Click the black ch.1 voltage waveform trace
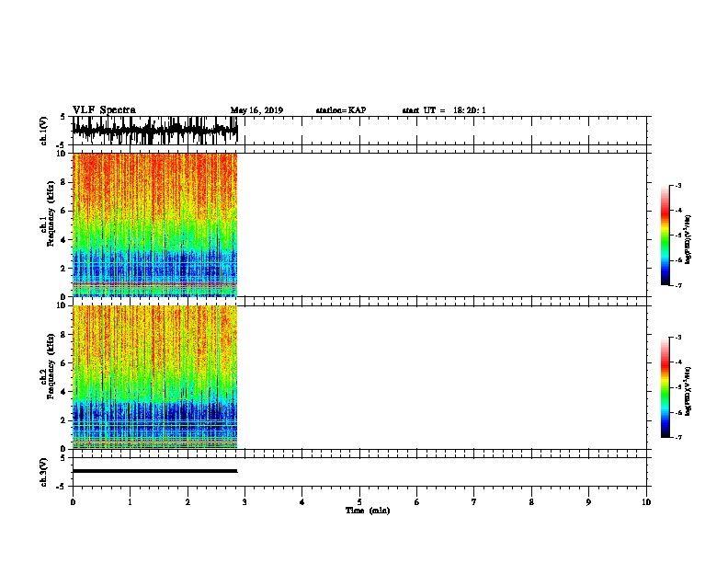 pyautogui.click(x=154, y=130)
